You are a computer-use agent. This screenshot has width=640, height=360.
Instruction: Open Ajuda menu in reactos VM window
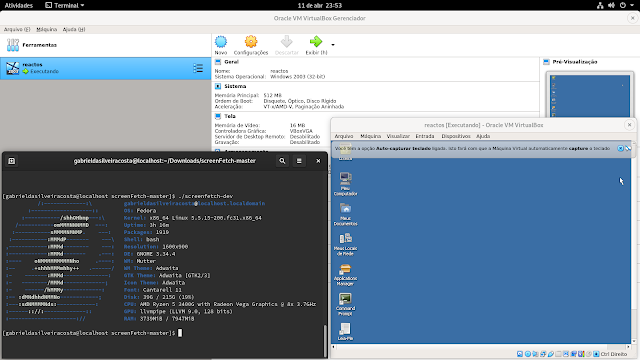click(x=483, y=136)
